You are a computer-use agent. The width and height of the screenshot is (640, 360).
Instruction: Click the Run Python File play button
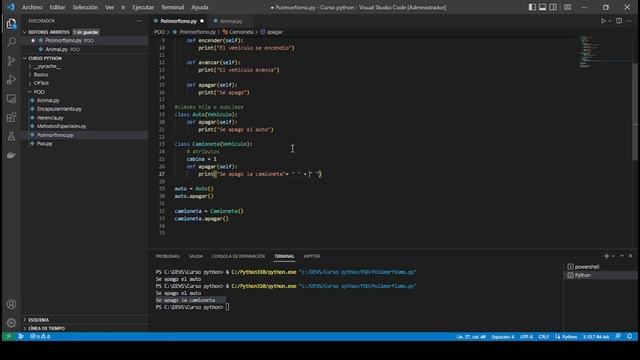603,21
